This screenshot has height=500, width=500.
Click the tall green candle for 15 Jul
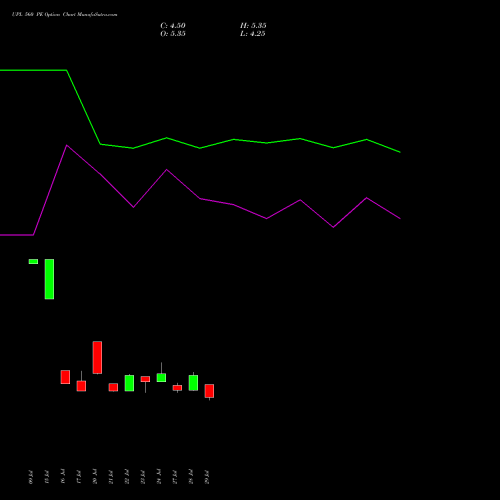(49, 279)
